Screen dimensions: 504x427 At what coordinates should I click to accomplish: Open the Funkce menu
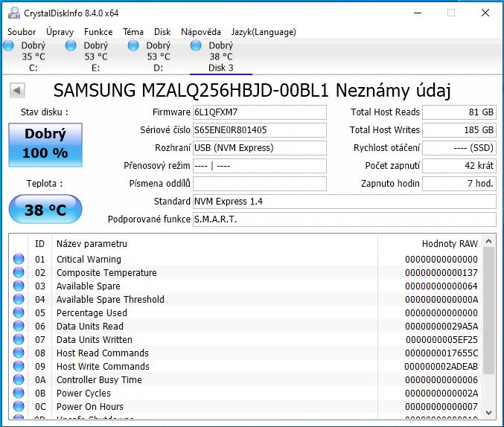tap(98, 32)
